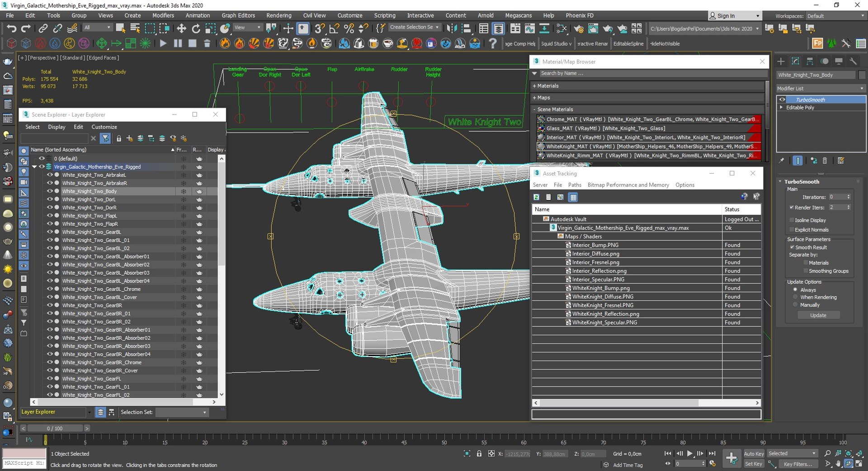Open the Utilities wrench tab in command panel
Image resolution: width=868 pixels, height=471 pixels.
[853, 61]
